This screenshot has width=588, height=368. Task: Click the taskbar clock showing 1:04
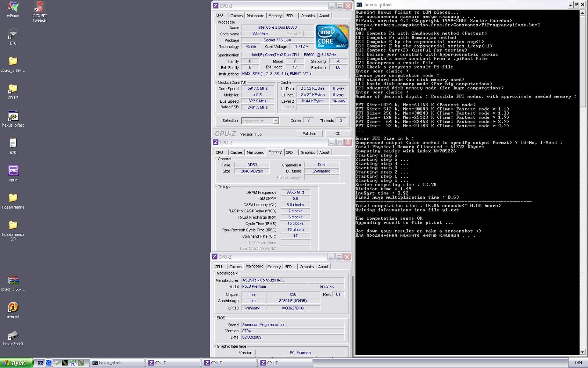point(578,363)
